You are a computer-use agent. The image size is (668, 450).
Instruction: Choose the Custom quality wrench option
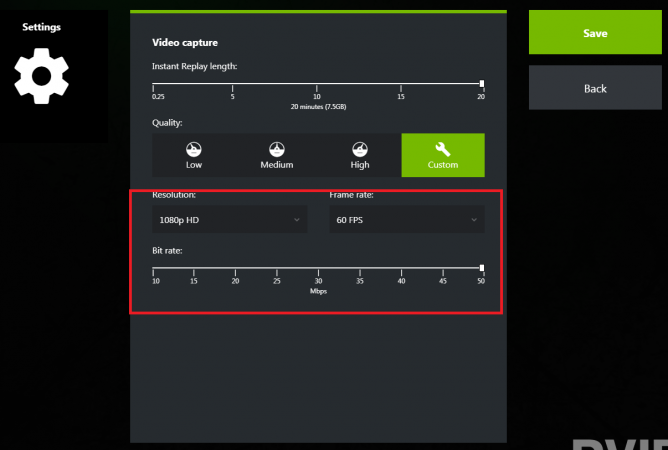click(x=443, y=155)
